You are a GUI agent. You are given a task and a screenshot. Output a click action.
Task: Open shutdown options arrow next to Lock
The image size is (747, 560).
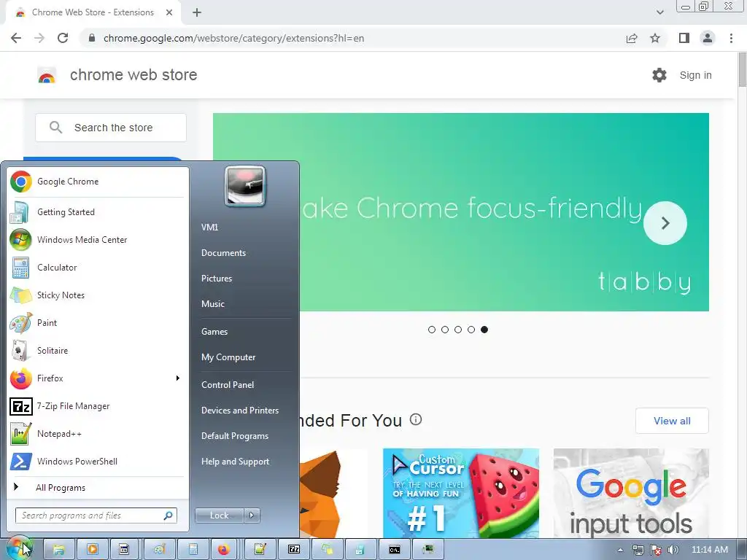pos(252,516)
